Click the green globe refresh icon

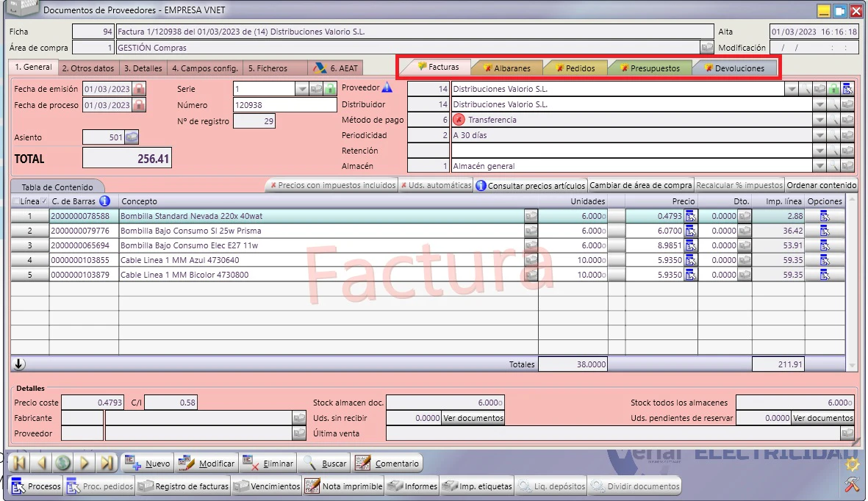[x=62, y=463]
